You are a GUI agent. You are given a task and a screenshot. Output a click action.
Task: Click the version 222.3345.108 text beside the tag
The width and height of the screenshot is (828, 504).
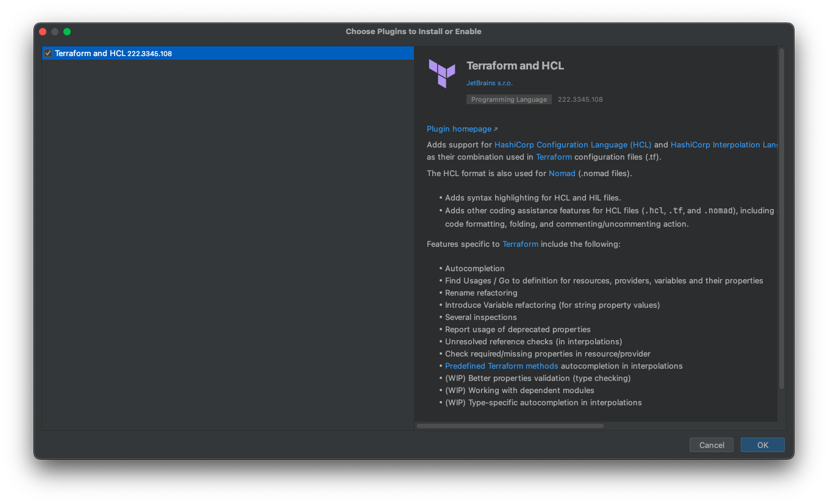(580, 99)
